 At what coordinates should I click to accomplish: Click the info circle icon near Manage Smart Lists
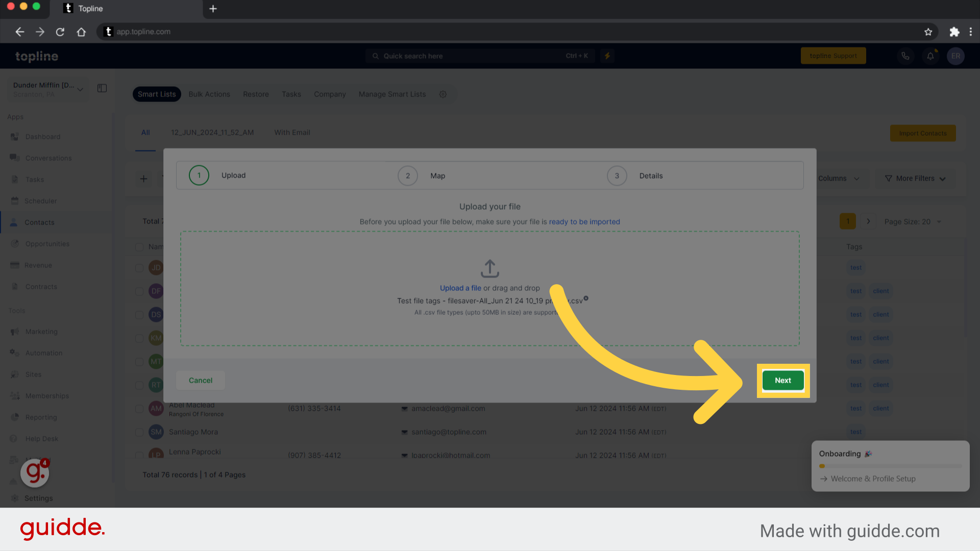point(443,94)
